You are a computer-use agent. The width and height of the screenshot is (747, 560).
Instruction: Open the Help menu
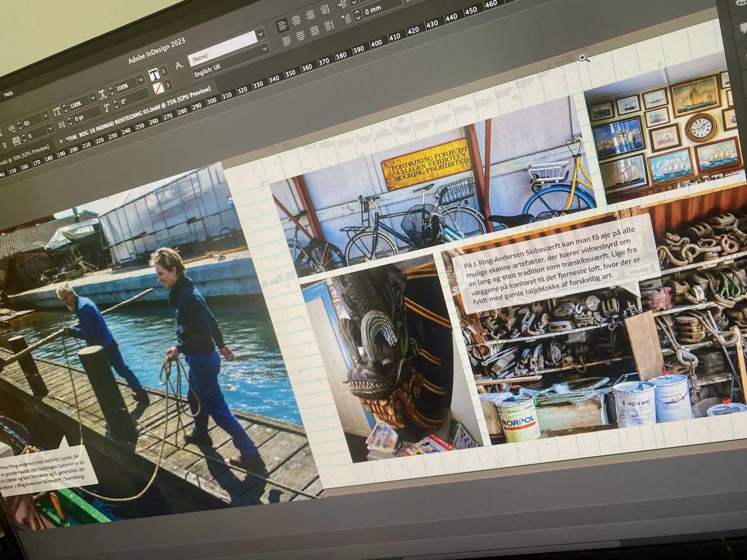point(8,94)
